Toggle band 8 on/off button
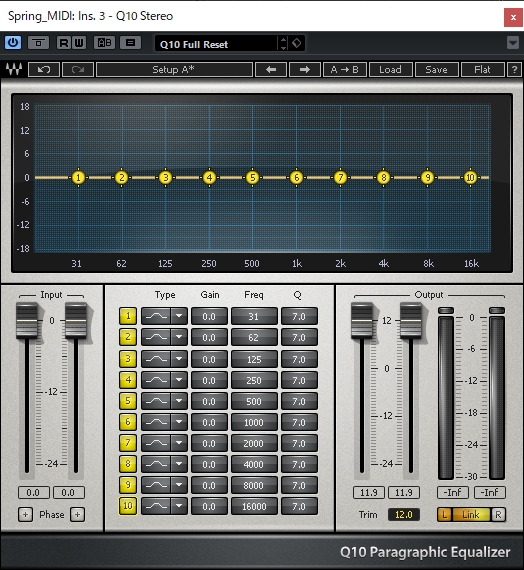 [x=128, y=464]
